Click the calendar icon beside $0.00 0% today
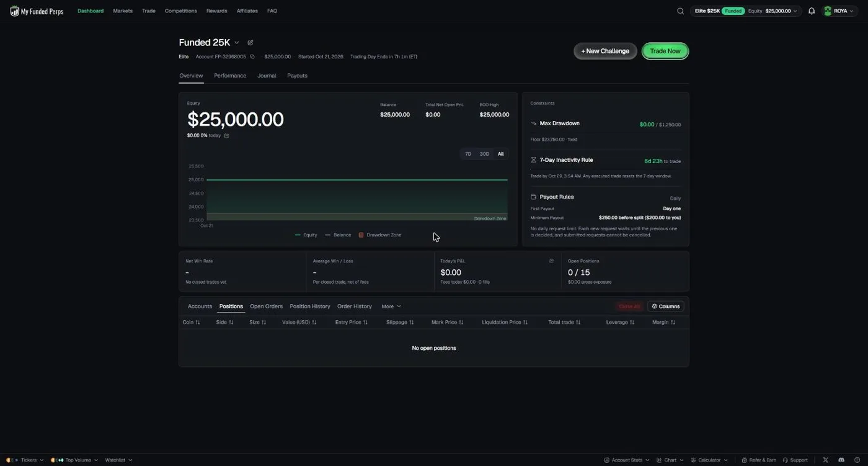868x466 pixels. [226, 136]
